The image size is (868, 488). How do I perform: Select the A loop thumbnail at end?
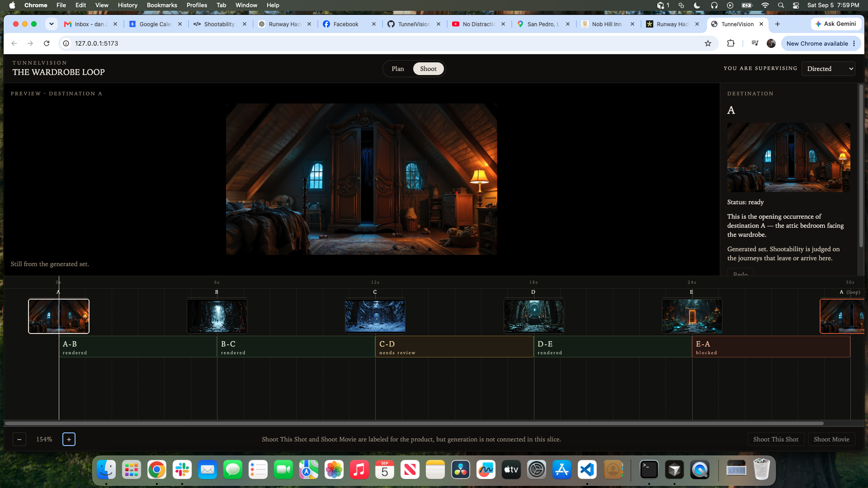[842, 316]
